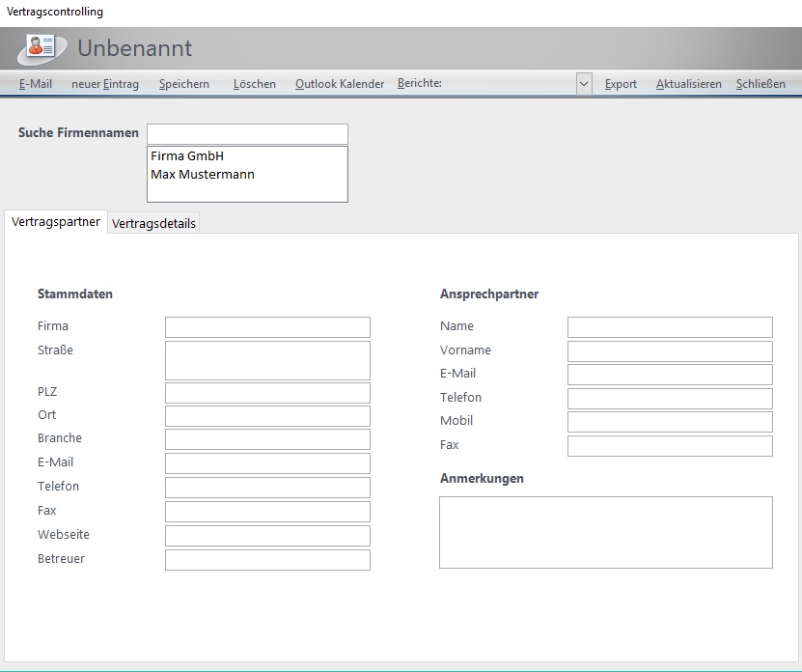This screenshot has height=672, width=802.
Task: Focus the Betreuer input field
Action: click(267, 560)
